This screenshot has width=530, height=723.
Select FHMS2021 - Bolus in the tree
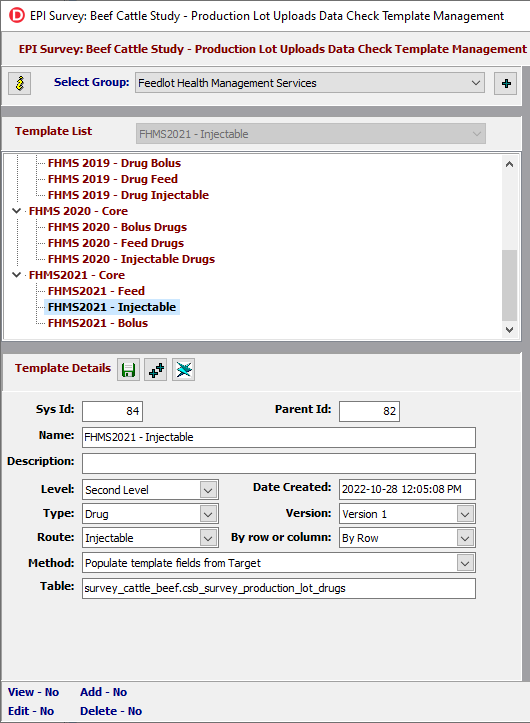(98, 323)
